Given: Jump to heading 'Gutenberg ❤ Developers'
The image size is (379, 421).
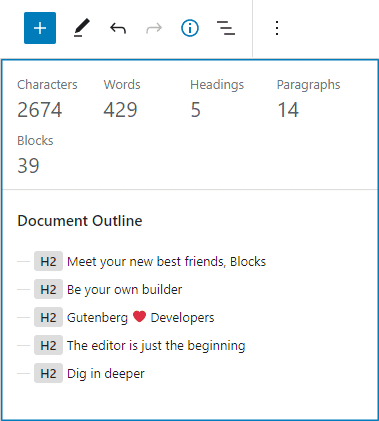Looking at the screenshot, I should coord(140,318).
